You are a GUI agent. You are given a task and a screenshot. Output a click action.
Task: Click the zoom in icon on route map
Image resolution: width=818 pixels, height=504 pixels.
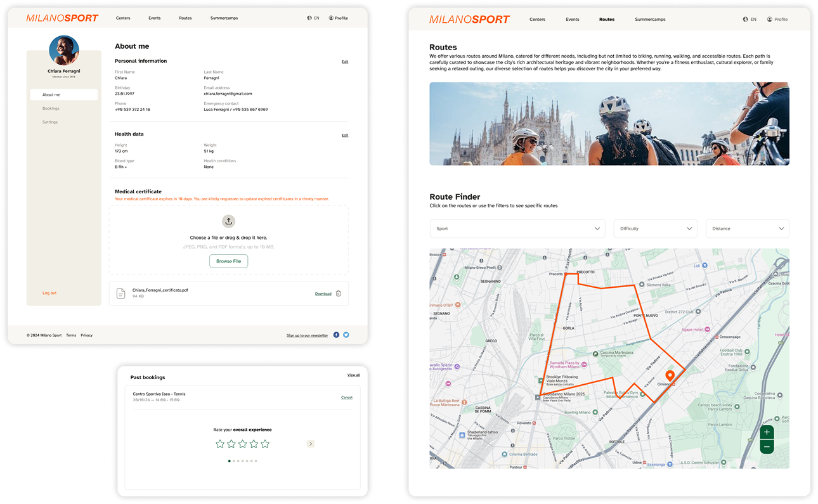767,431
